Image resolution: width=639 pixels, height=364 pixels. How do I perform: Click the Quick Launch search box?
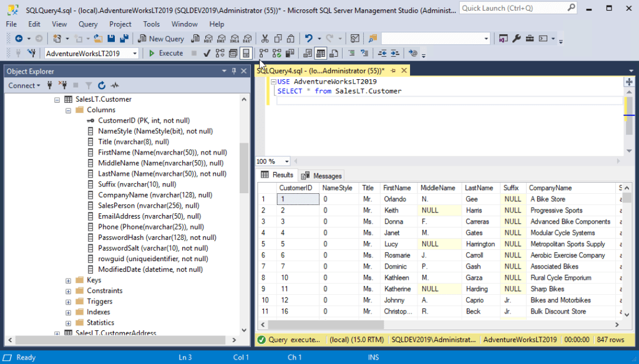519,8
